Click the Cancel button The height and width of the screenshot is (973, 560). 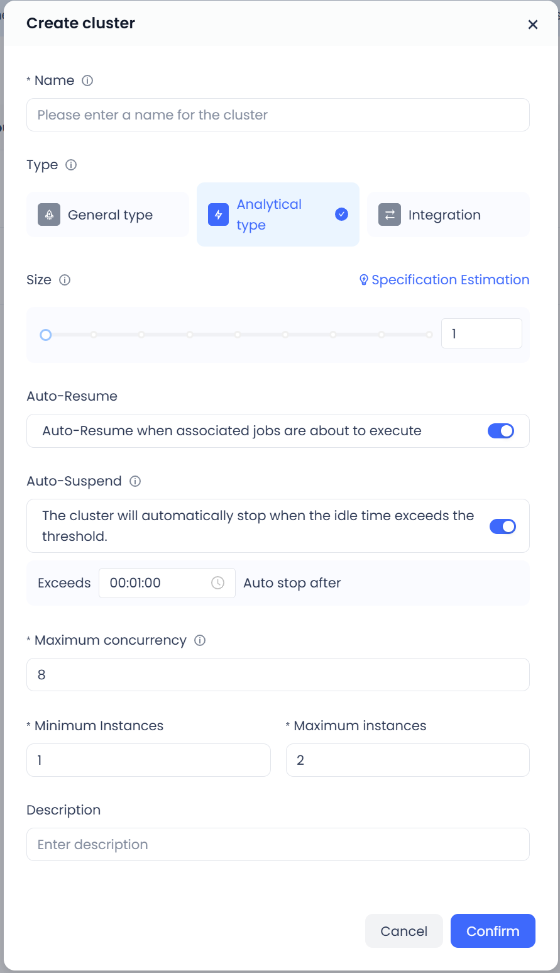[404, 931]
